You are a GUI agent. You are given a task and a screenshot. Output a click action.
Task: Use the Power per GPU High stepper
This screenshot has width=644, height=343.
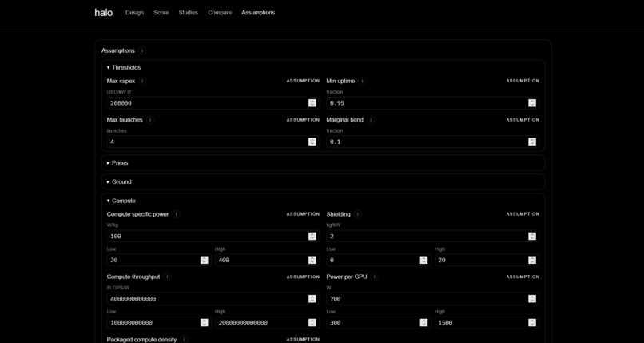tap(532, 322)
